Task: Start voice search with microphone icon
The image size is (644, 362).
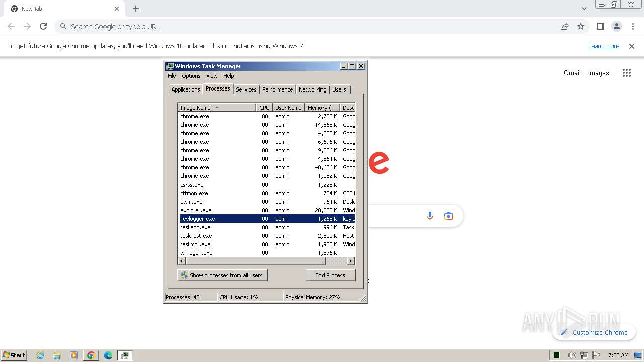Action: [430, 216]
